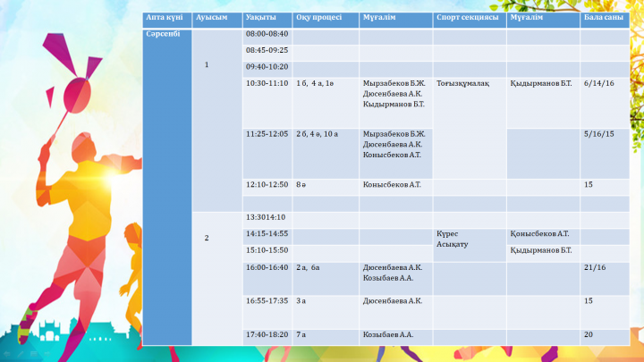
Task: Click the 11:25-12:05 time cell
Action: pos(267,155)
